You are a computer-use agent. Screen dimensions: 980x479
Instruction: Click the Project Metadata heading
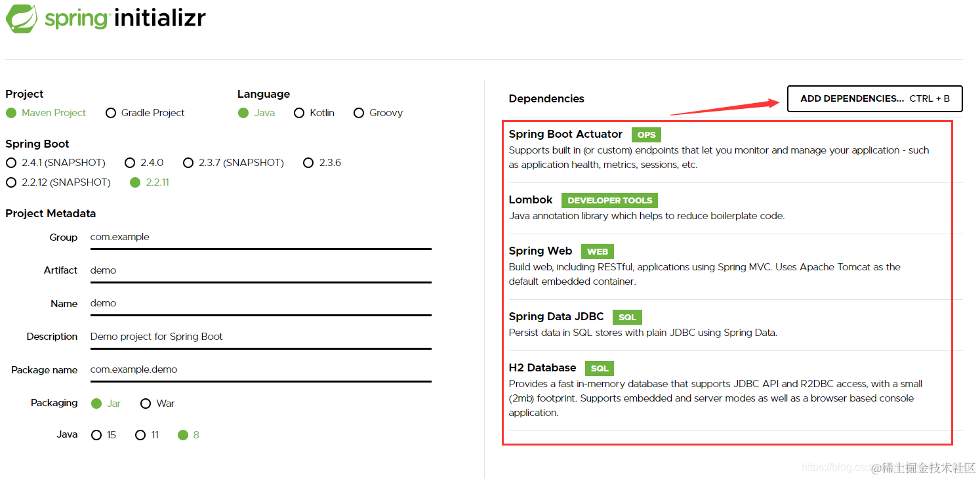click(x=51, y=213)
